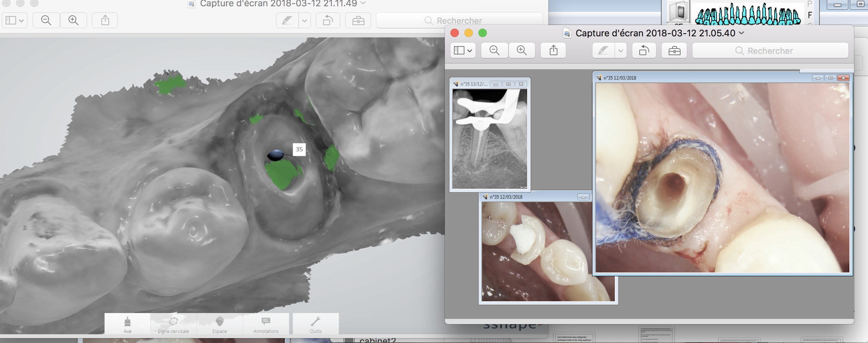Select the Axe tool in the 3D scan
Screen dimensions: 868x343
pos(128,324)
